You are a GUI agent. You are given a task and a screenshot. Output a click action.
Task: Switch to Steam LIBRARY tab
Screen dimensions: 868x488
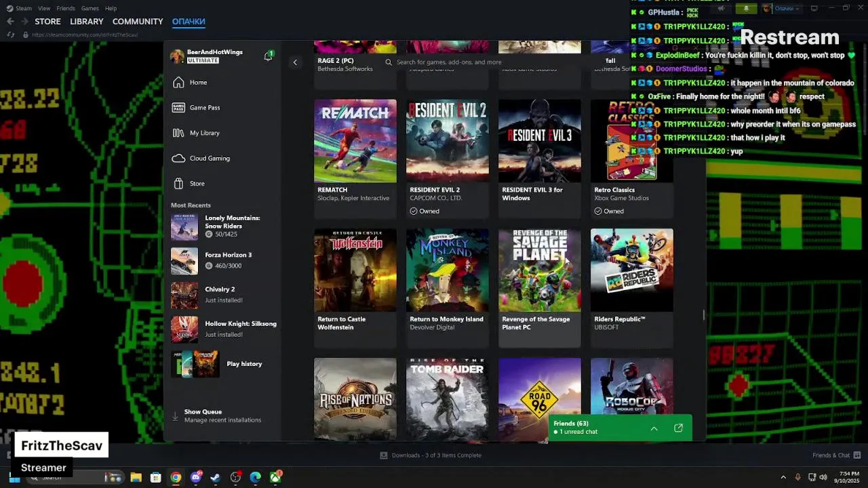(x=87, y=22)
